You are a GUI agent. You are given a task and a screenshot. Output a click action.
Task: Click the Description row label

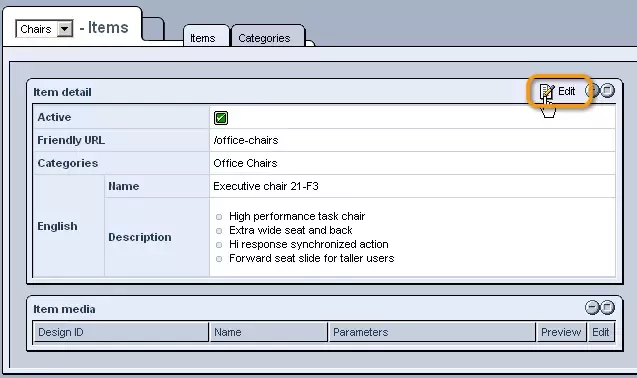(x=140, y=237)
